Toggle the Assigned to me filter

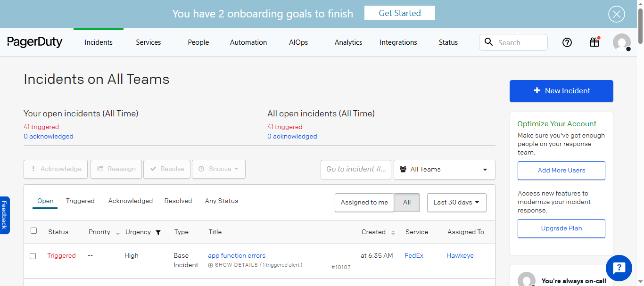(364, 203)
